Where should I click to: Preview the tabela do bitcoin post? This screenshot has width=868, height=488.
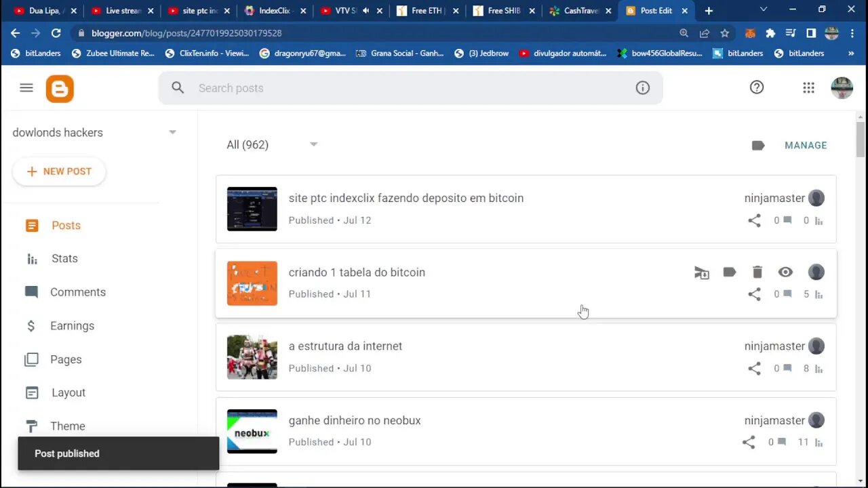click(785, 272)
